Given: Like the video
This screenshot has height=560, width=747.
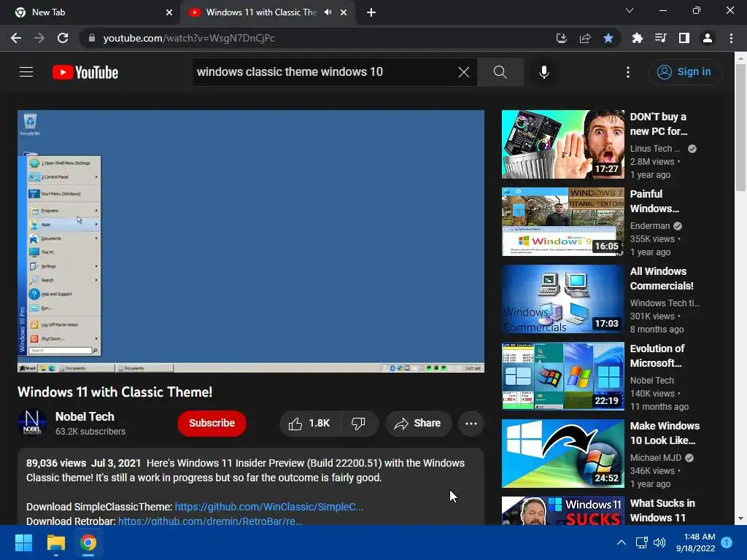Looking at the screenshot, I should tap(309, 424).
